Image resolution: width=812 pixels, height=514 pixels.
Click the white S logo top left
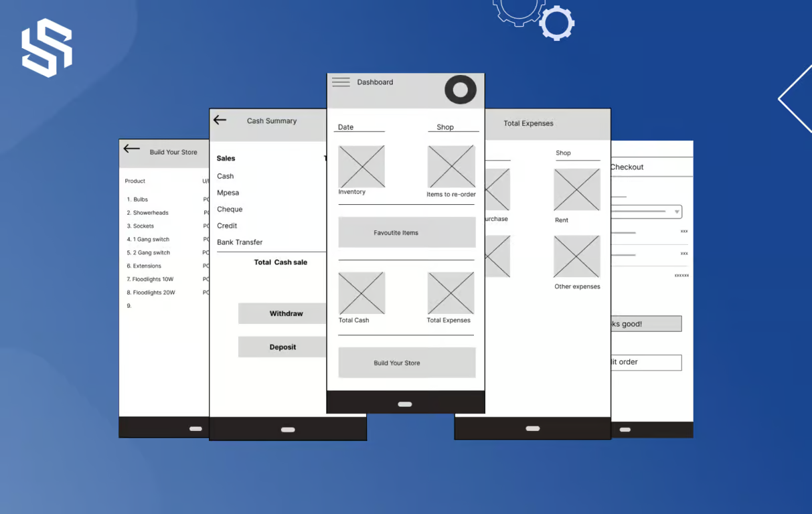(x=47, y=48)
